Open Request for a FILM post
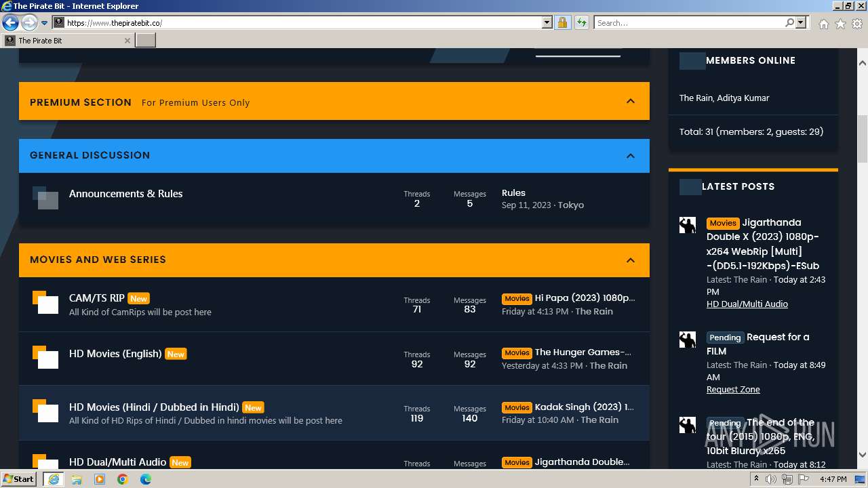Image resolution: width=868 pixels, height=488 pixels. (x=758, y=344)
